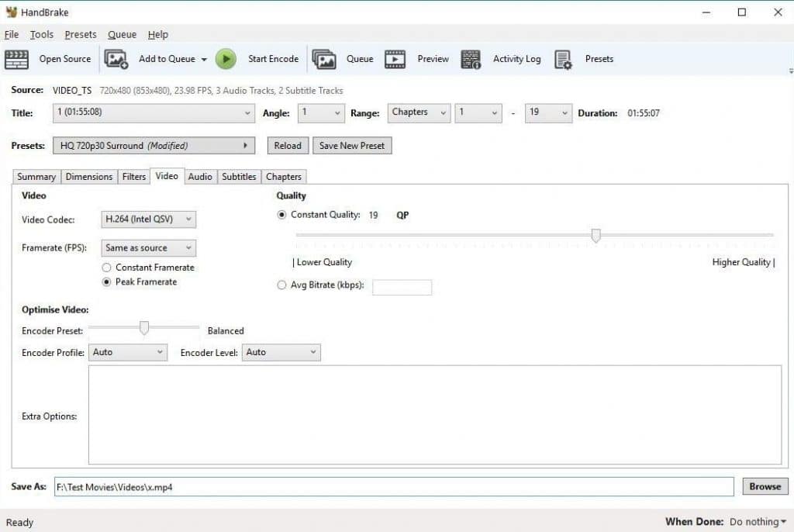Viewport: 794px width, 532px height.
Task: Open the Presets selector HQ 720p30 Surround
Action: pos(154,146)
